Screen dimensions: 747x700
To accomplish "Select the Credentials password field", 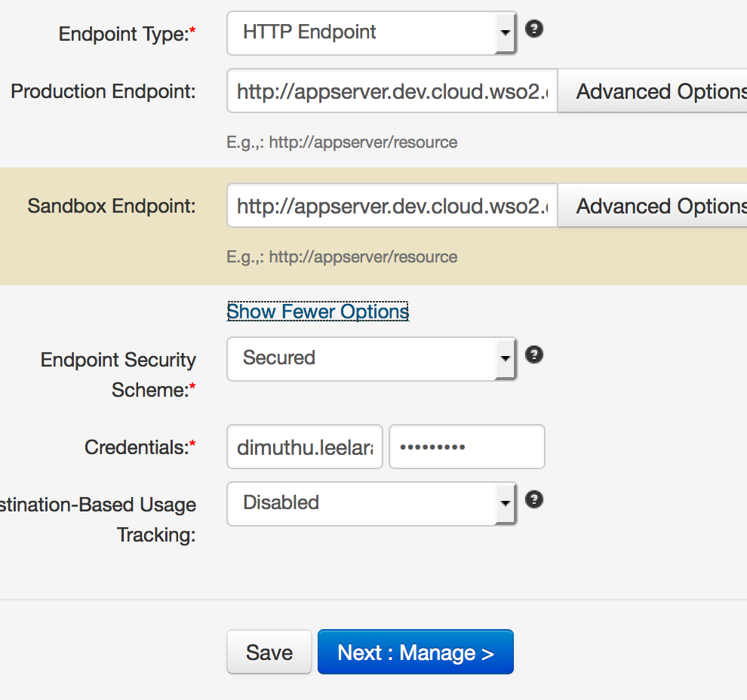I will (466, 447).
